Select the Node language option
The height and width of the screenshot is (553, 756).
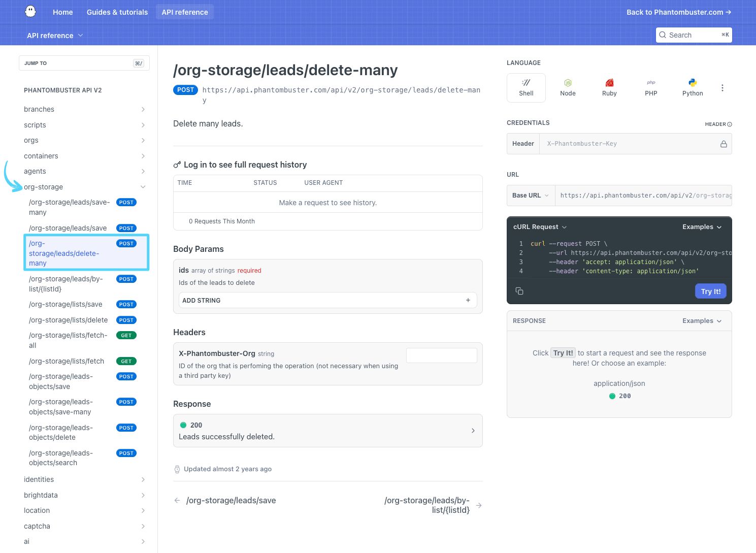point(568,87)
